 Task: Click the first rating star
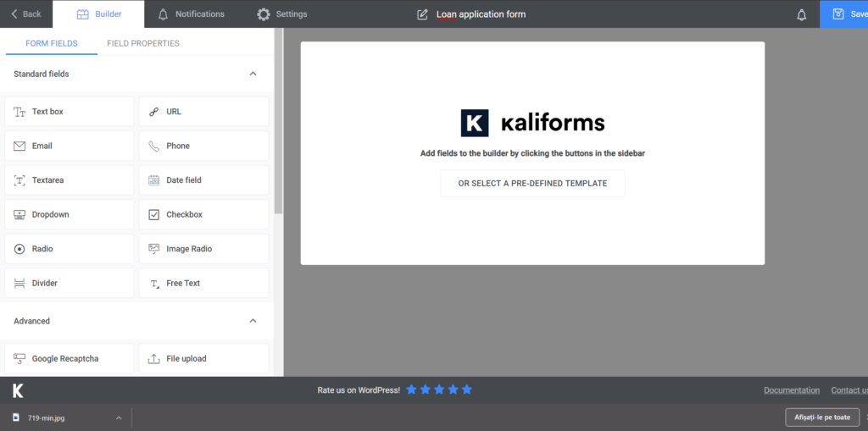click(x=411, y=390)
